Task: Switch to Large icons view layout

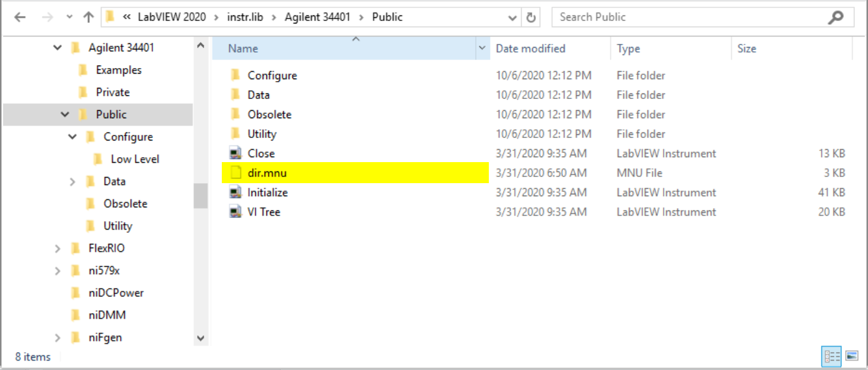Action: point(852,356)
